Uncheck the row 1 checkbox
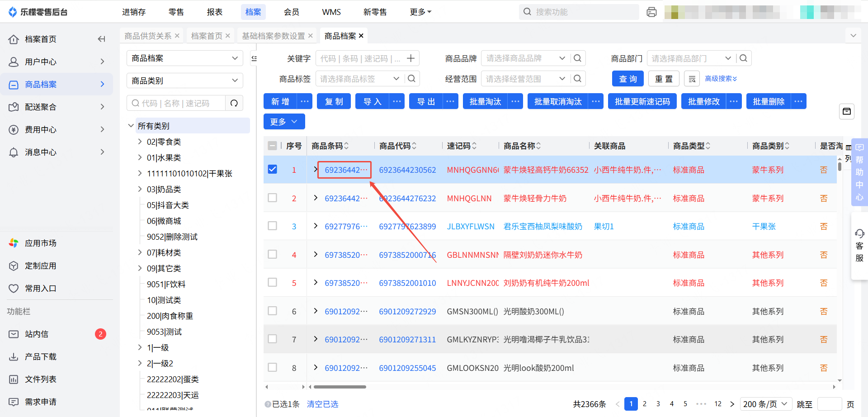This screenshot has height=417, width=868. (x=273, y=169)
